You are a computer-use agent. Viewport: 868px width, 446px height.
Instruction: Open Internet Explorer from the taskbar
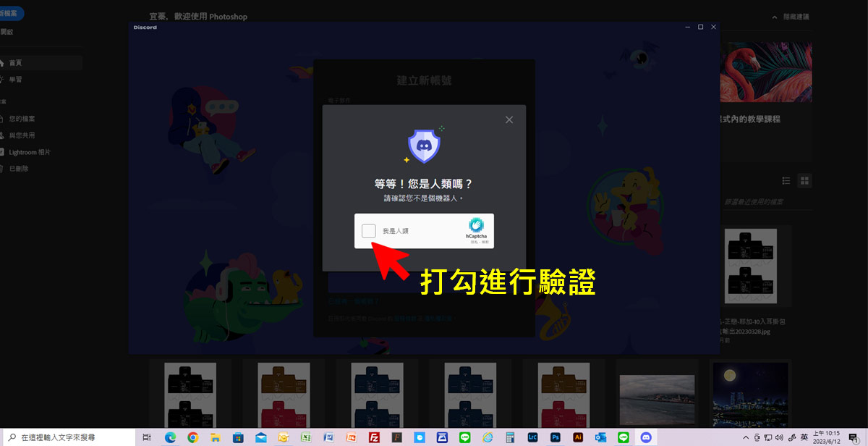[x=488, y=437]
